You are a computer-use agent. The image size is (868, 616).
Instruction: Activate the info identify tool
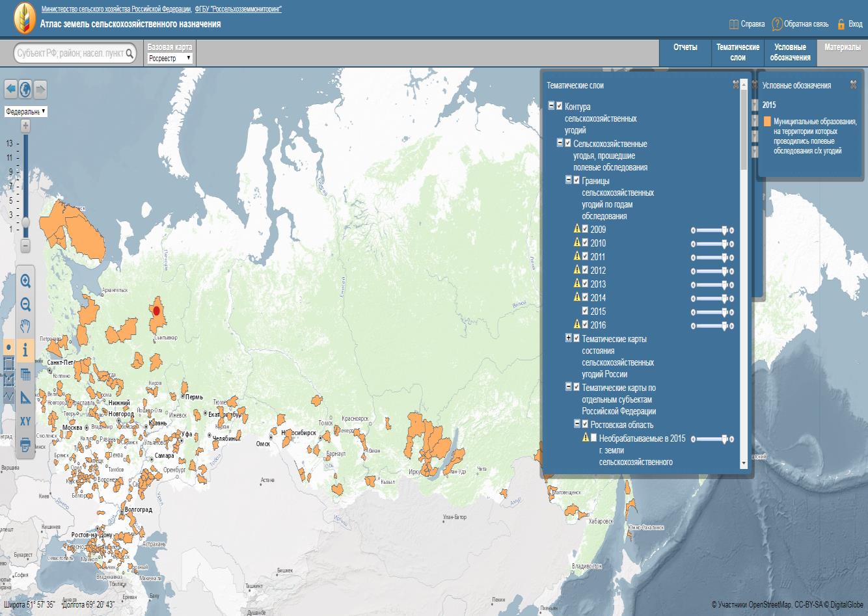[x=25, y=350]
